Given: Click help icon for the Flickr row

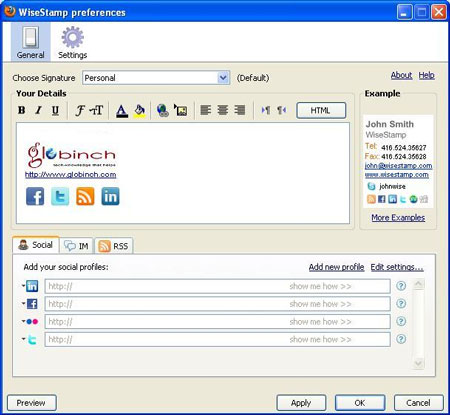Looking at the screenshot, I should coord(401,321).
